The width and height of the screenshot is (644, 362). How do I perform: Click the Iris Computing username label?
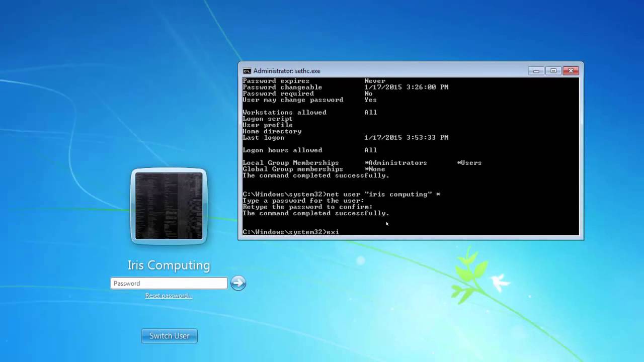pyautogui.click(x=169, y=265)
